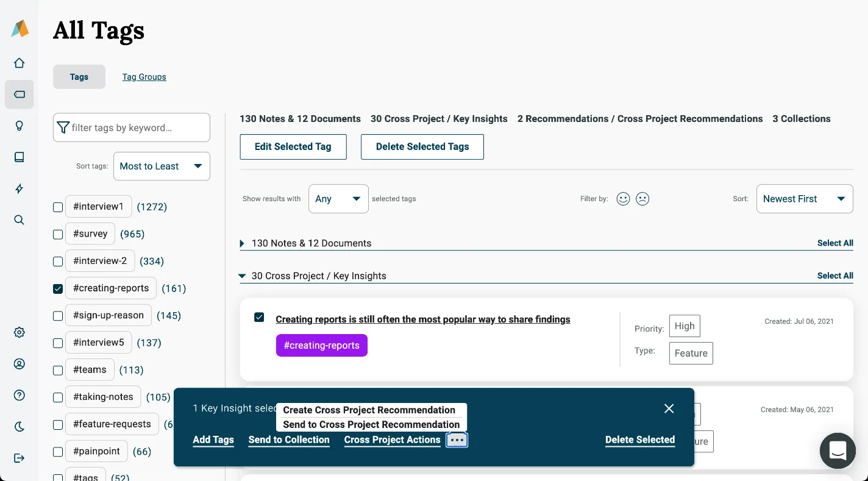Open the Priority High dropdown

point(685,326)
